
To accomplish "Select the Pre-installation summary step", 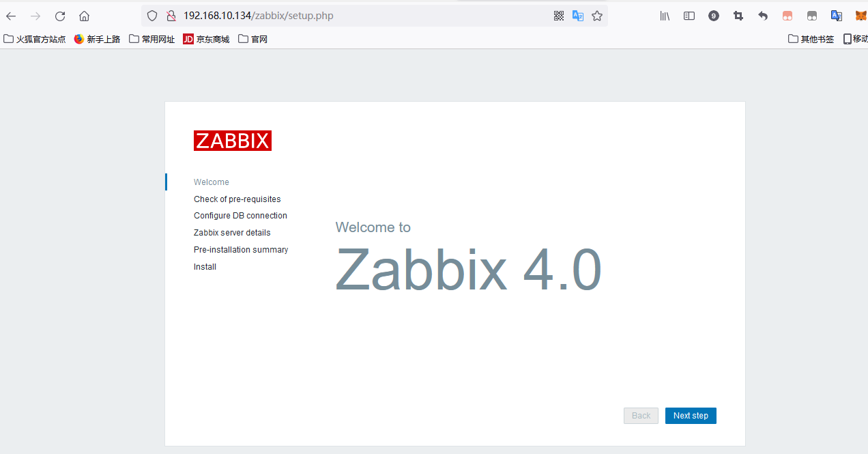I will [241, 250].
